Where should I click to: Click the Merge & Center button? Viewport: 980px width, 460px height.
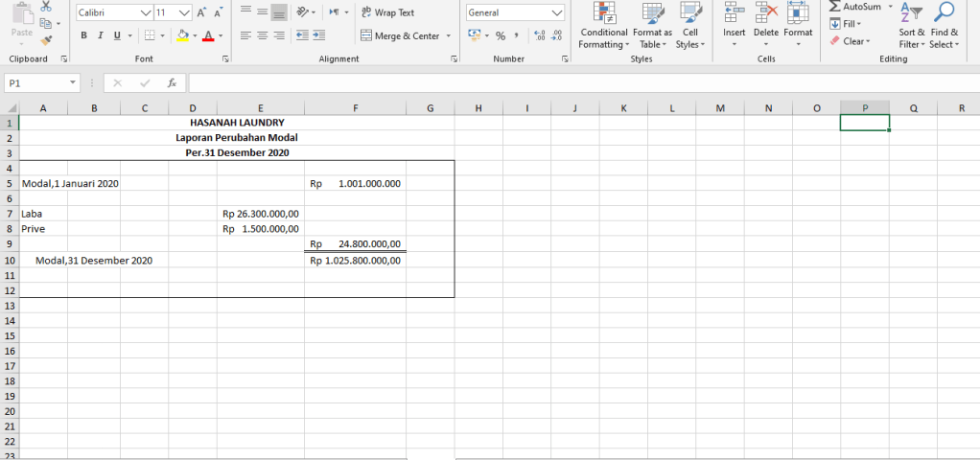pos(400,35)
